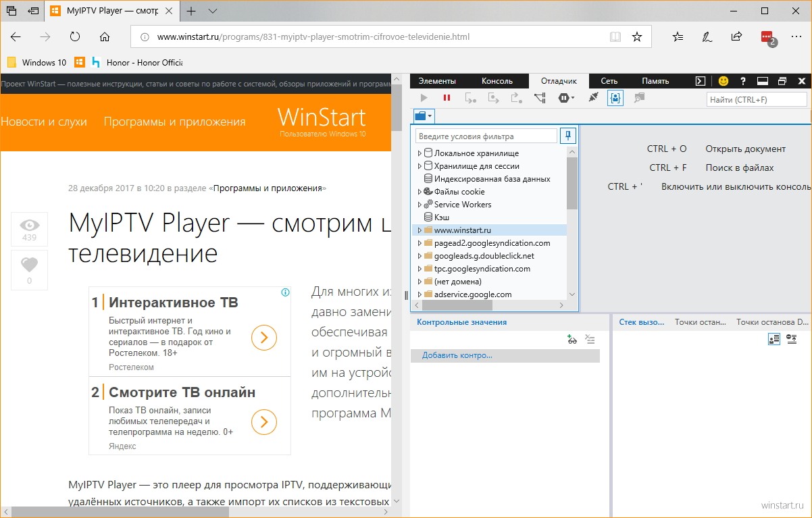Undock the DevTools into separate window

pyautogui.click(x=782, y=81)
